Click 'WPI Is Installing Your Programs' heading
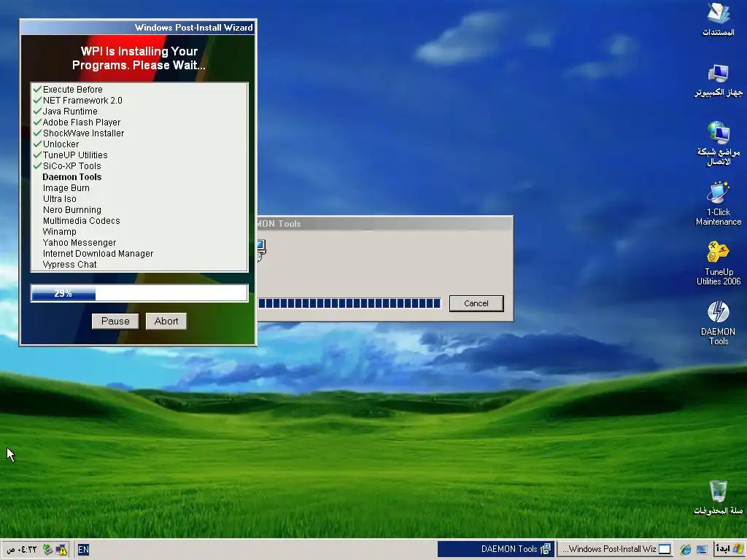747x560 pixels. [139, 58]
